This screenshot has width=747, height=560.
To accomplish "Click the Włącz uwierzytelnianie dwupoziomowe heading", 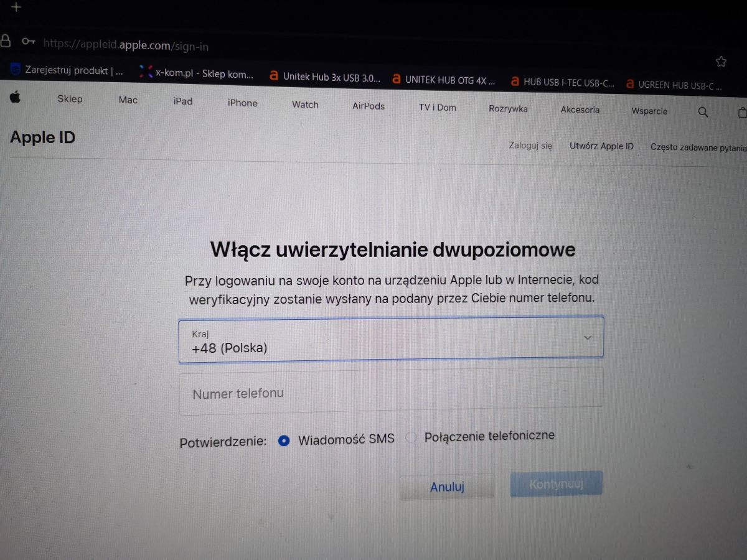I will pos(393,250).
